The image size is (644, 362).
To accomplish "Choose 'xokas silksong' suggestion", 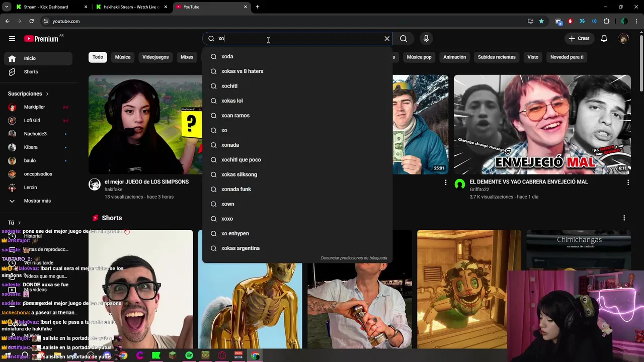I will [x=297, y=174].
